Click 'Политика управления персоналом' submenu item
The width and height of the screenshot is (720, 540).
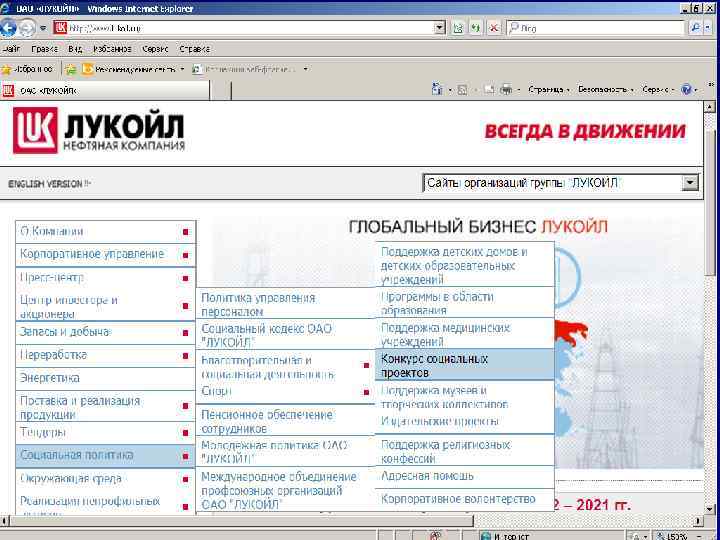pyautogui.click(x=286, y=304)
